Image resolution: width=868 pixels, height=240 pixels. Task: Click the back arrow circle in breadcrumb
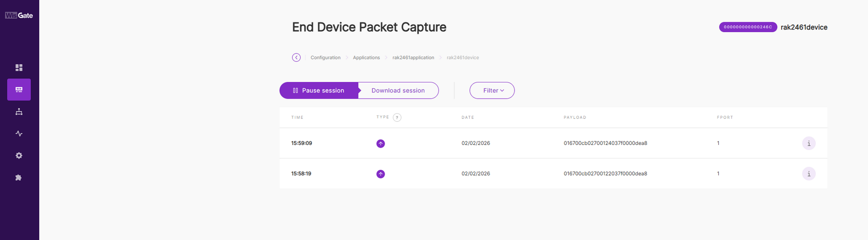[x=296, y=58]
